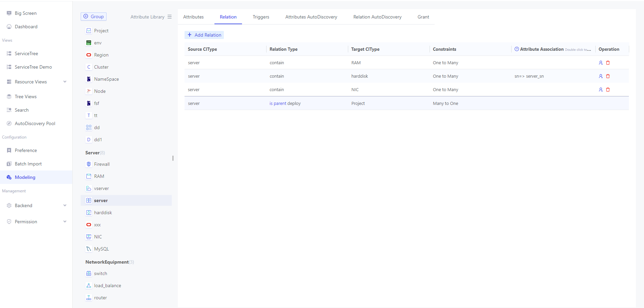Click the grant icon in the harddisk relation row
The image size is (644, 308).
pyautogui.click(x=601, y=76)
